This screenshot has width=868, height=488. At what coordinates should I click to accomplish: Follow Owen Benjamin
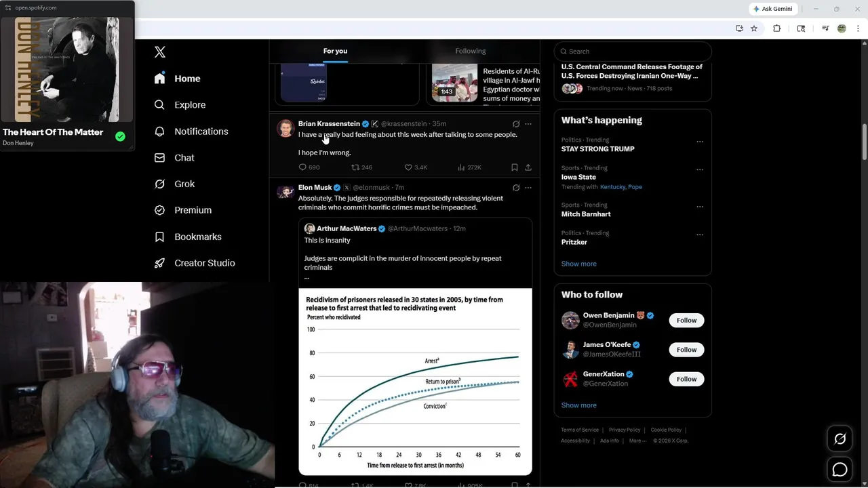[686, 321]
